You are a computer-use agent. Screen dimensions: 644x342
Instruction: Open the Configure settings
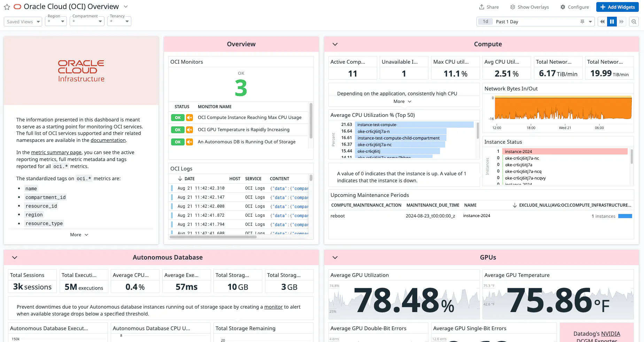tap(574, 7)
